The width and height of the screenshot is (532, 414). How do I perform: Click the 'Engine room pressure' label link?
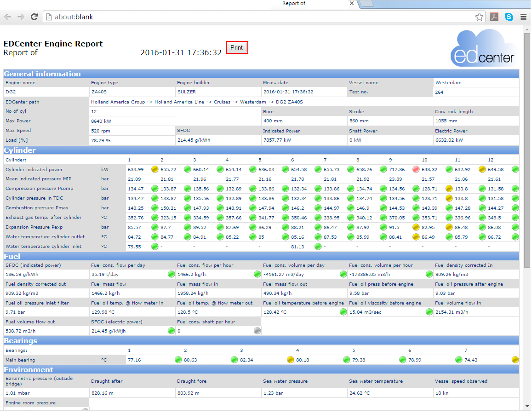[x=30, y=403]
